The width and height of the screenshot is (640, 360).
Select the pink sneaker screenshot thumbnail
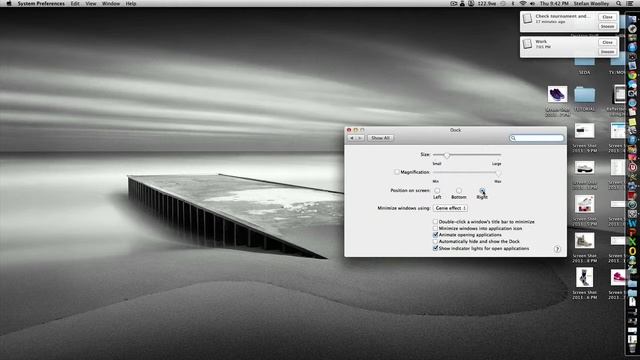tap(617, 277)
